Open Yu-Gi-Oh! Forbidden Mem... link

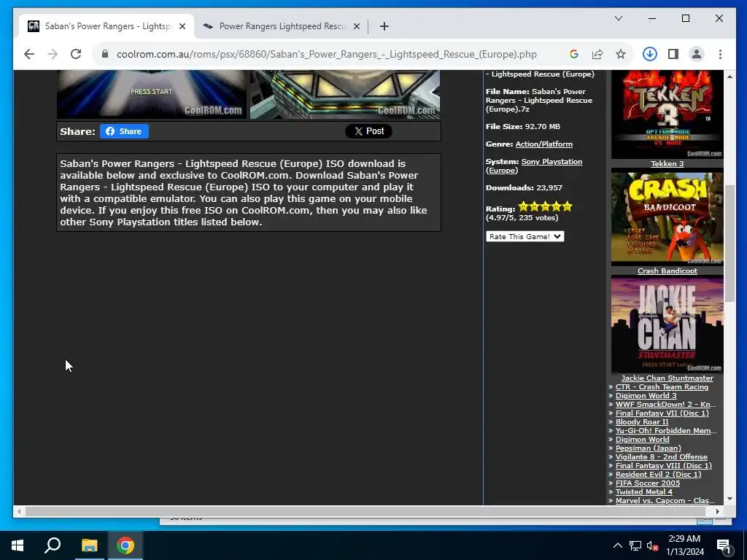[x=666, y=431]
